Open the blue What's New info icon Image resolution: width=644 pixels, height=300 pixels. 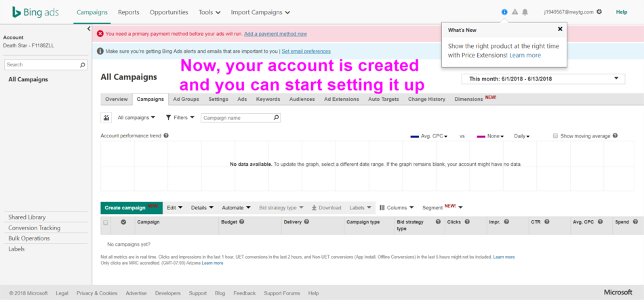[x=504, y=12]
